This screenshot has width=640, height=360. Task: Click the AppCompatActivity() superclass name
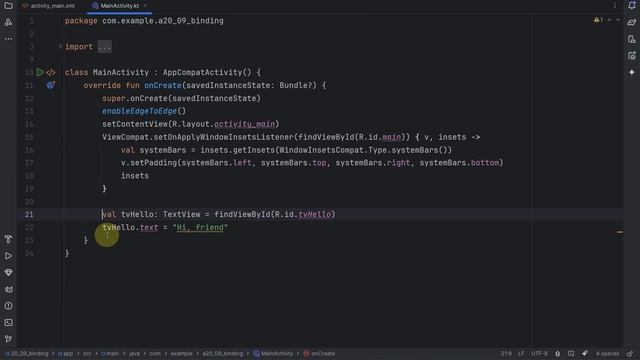coord(207,72)
